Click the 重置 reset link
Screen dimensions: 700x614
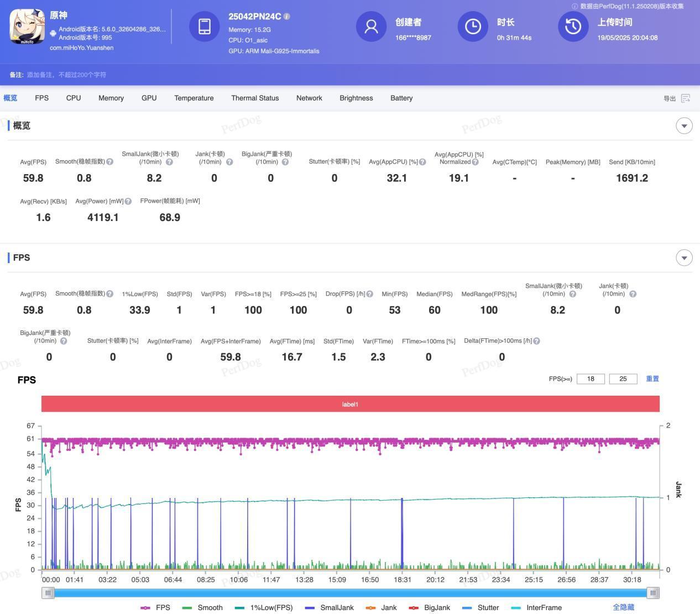click(x=652, y=379)
